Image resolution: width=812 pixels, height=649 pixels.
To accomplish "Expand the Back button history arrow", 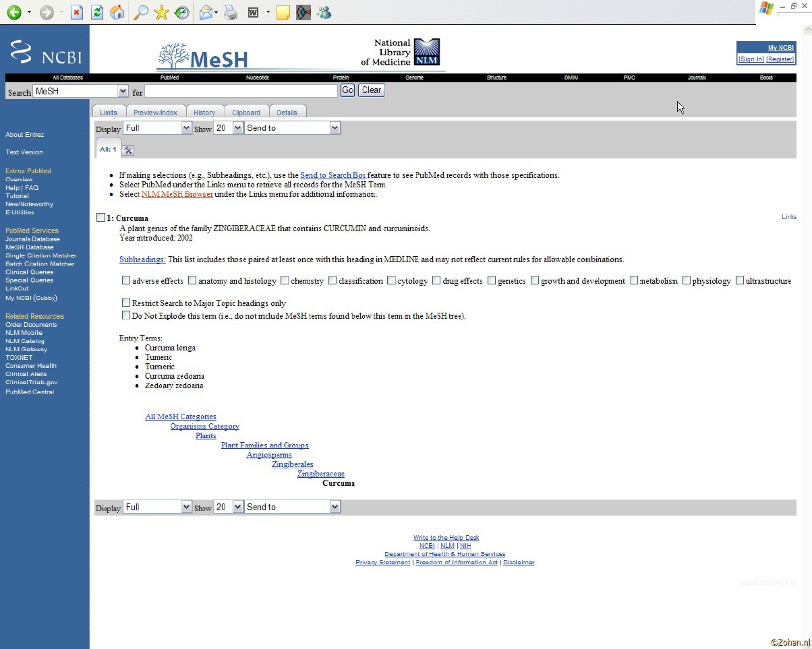I will tap(29, 12).
